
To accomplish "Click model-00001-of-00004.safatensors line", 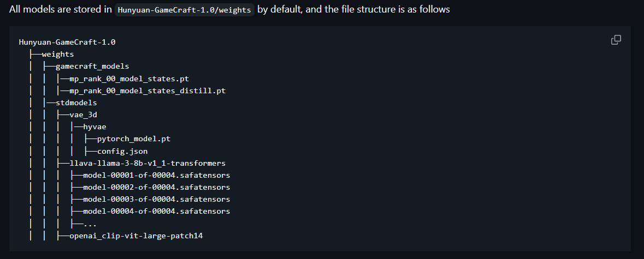I will (156, 175).
